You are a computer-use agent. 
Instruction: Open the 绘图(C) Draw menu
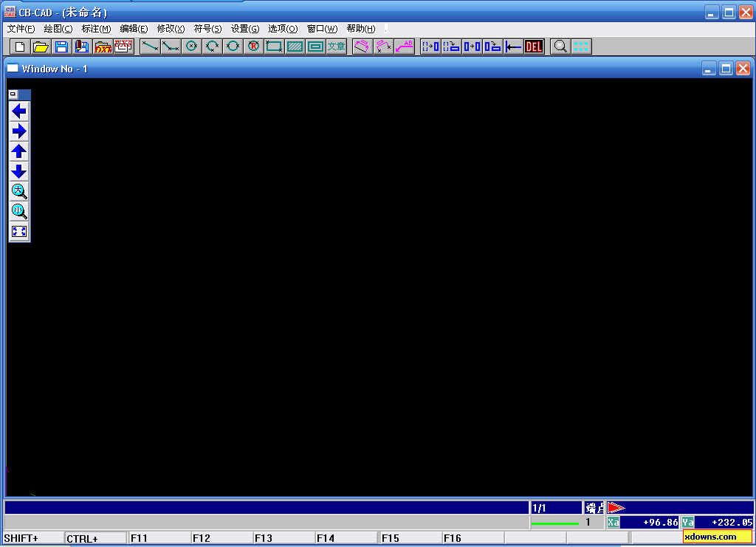pos(58,29)
